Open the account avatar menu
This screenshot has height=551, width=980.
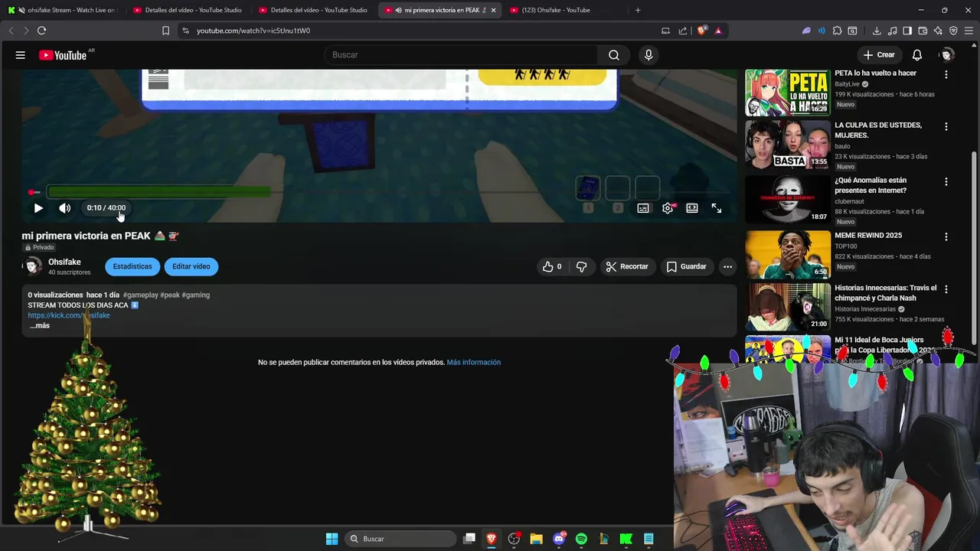pyautogui.click(x=947, y=55)
